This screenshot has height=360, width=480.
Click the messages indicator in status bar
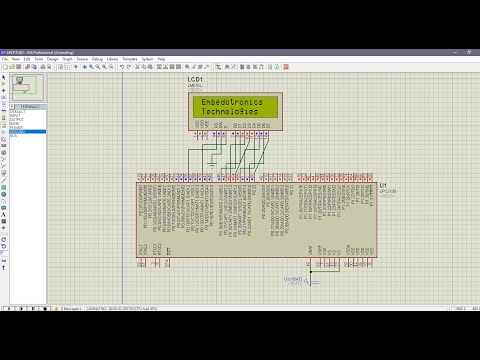coord(68,309)
